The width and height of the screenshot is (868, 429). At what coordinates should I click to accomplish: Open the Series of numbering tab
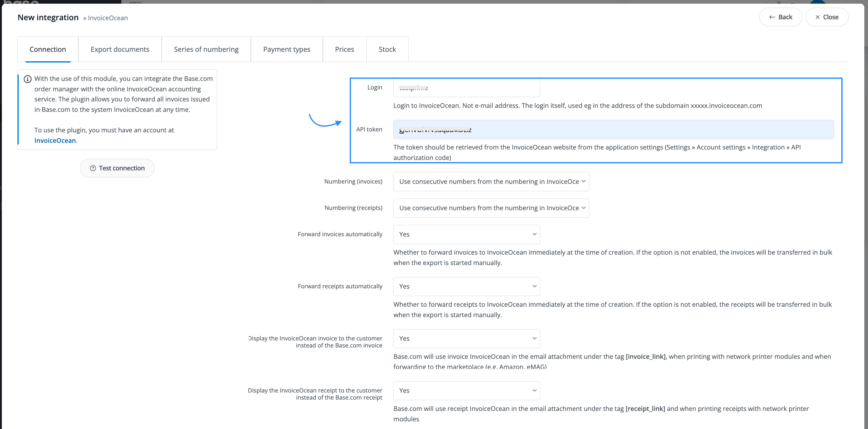[206, 49]
